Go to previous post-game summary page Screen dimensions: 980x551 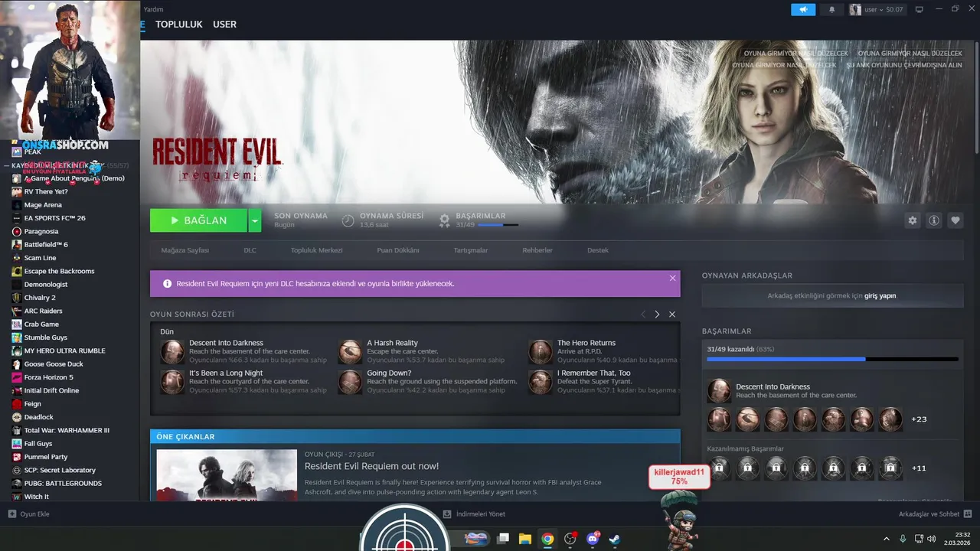(643, 315)
